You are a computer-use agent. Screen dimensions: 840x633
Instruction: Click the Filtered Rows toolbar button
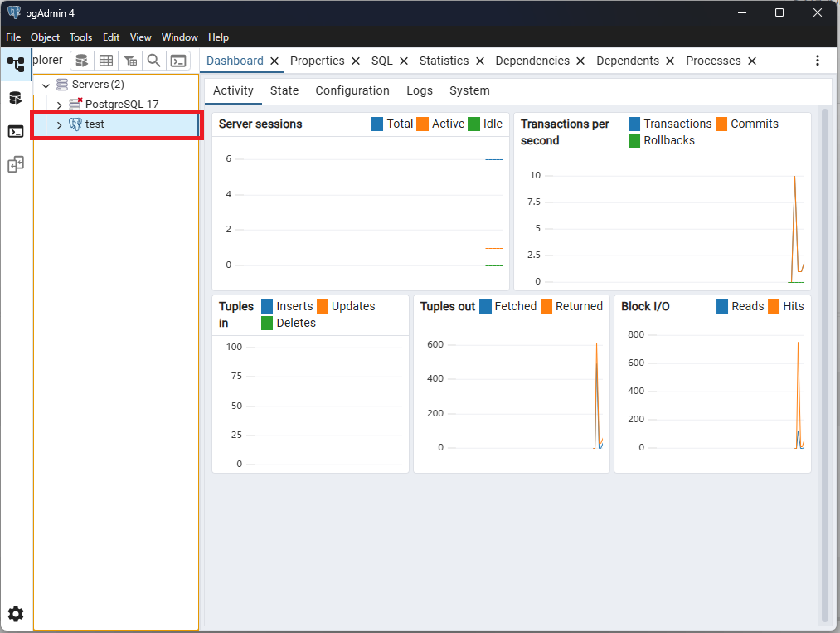[x=130, y=61]
